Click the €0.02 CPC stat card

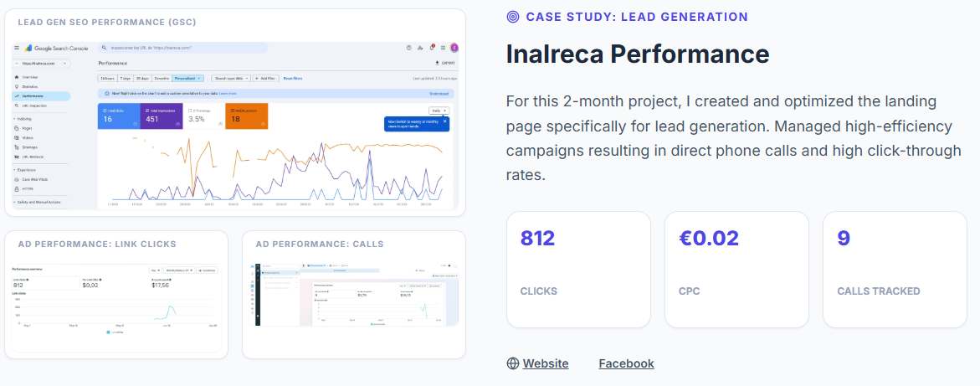click(736, 270)
